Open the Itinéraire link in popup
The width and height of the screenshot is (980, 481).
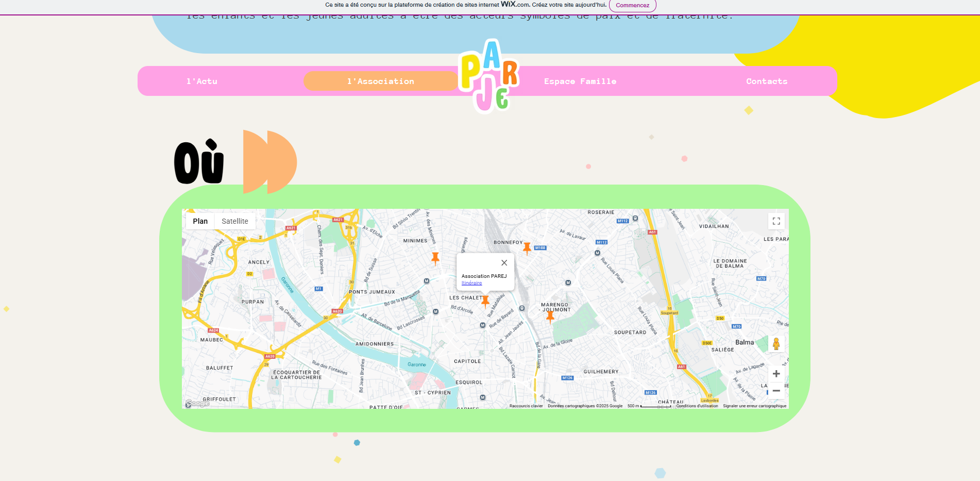[472, 283]
